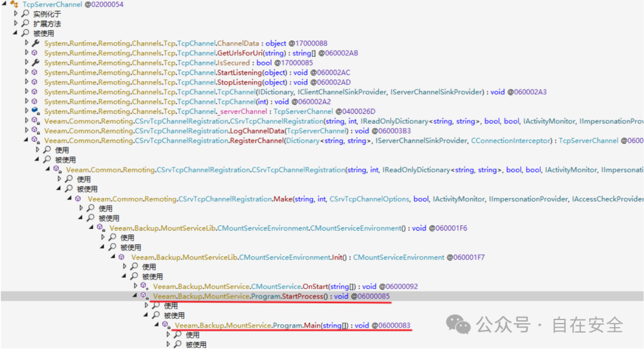Click the constructor icon for TcpChannel(int)
Screen dimensions: 644x351
pos(35,101)
